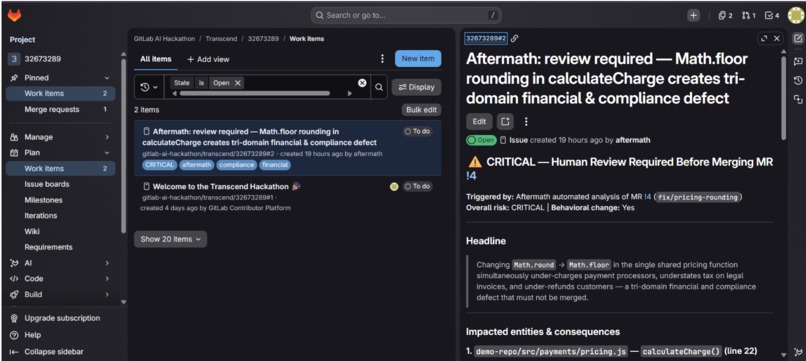Click the edit pencil icon in right rail
This screenshot has width=806, height=361.
(798, 39)
